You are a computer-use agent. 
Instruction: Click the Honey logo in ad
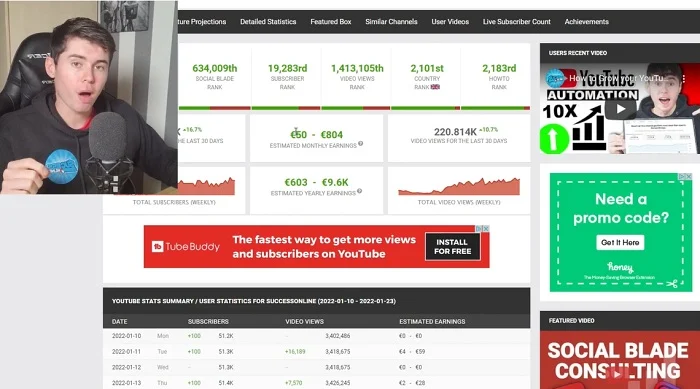620,267
